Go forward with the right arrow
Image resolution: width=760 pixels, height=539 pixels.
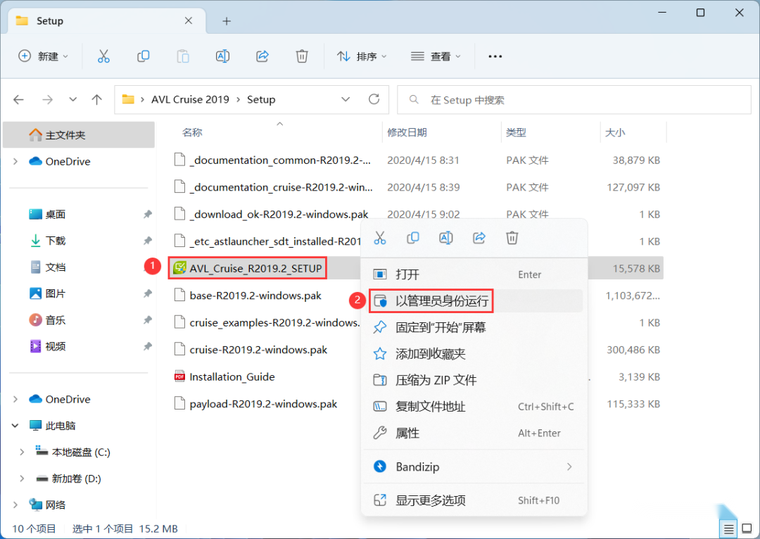pos(48,100)
